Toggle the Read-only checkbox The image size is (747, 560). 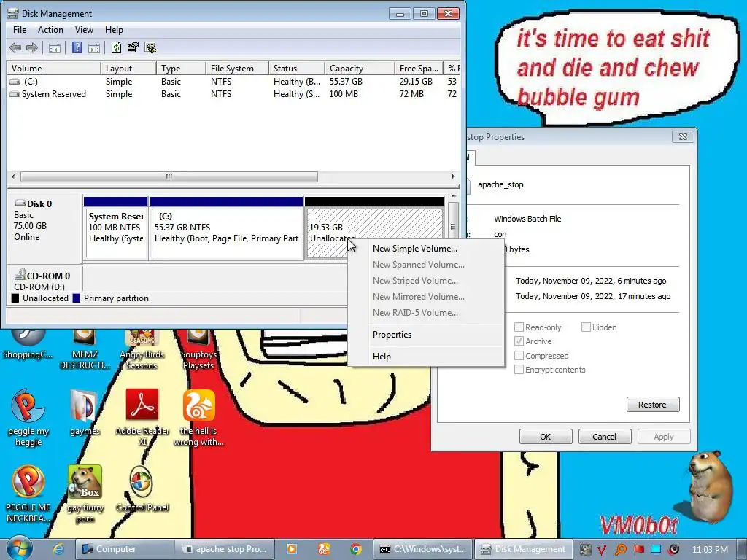519,327
